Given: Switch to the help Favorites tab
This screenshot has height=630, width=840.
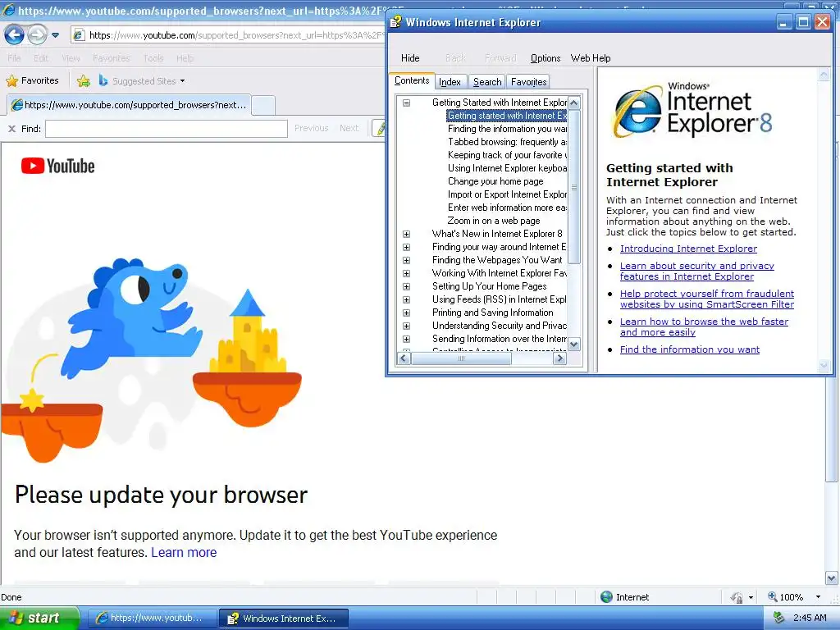Looking at the screenshot, I should click(x=528, y=81).
